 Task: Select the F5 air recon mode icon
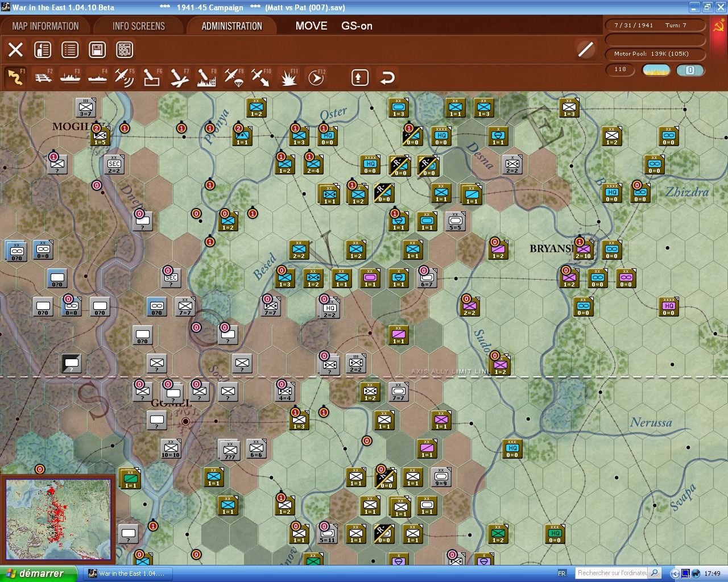coord(125,77)
